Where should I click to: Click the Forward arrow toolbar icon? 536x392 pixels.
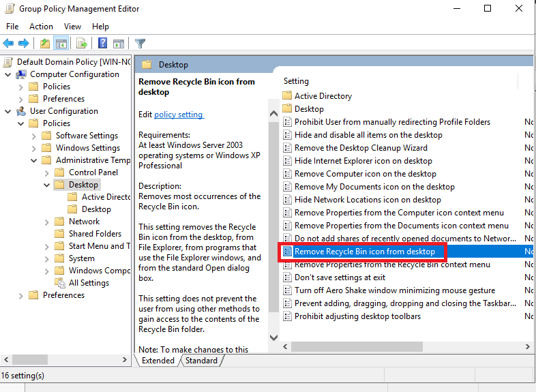coord(24,44)
